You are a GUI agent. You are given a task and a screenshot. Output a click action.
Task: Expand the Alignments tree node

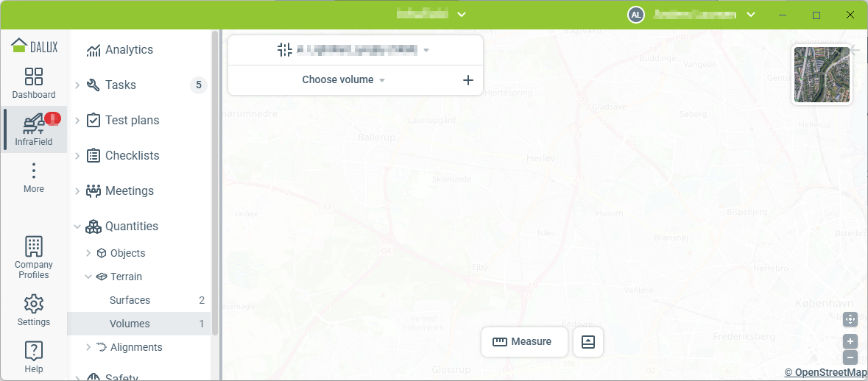coord(88,347)
